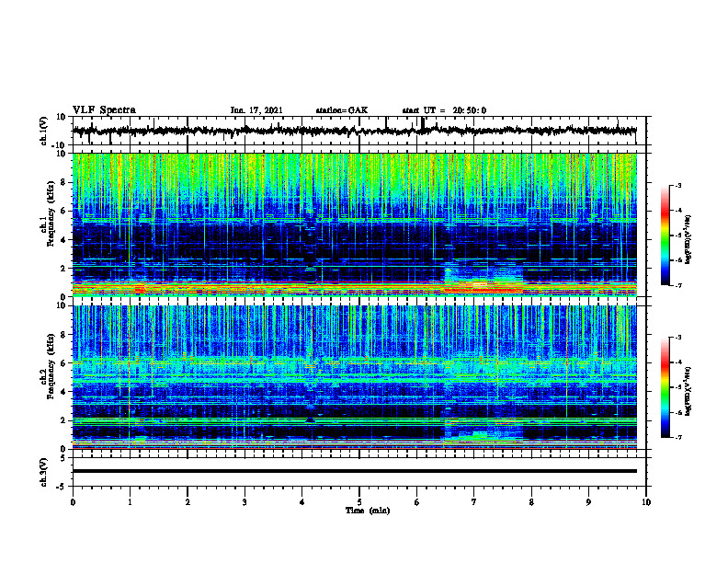Click the "ch.3(V)" axis label
This screenshot has width=728, height=563.
tap(44, 472)
